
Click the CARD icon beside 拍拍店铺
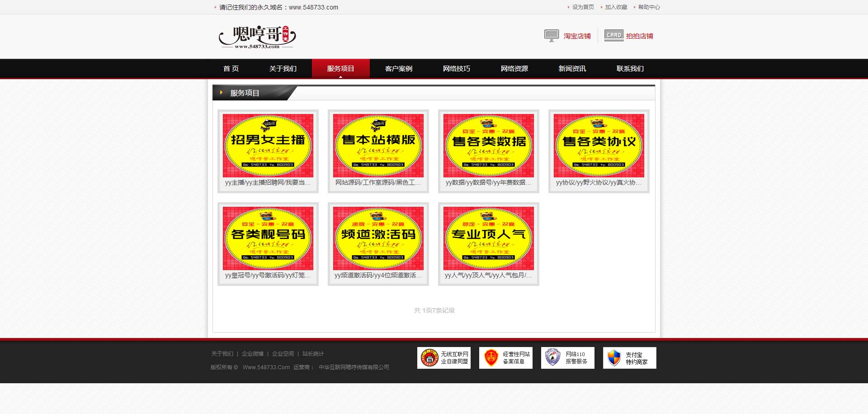(614, 35)
